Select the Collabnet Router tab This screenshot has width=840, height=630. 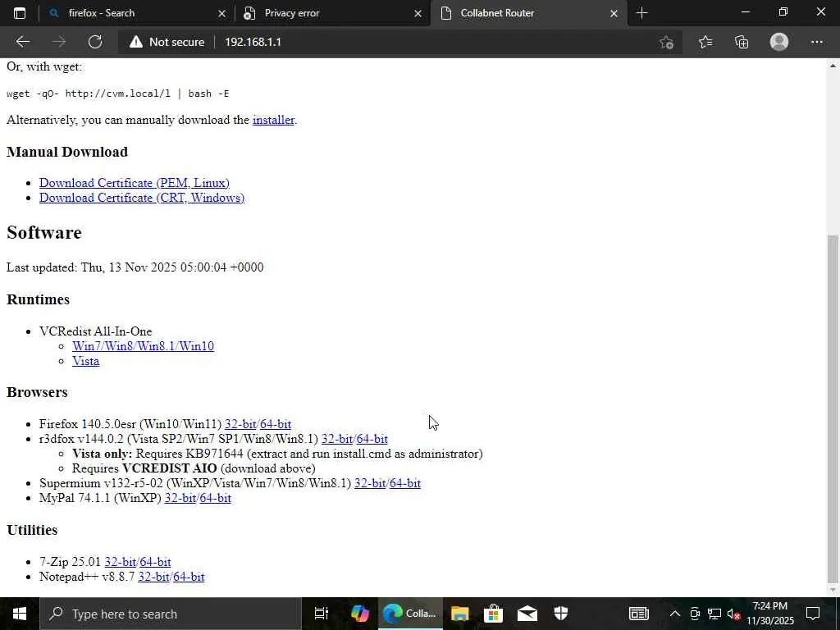coord(528,13)
